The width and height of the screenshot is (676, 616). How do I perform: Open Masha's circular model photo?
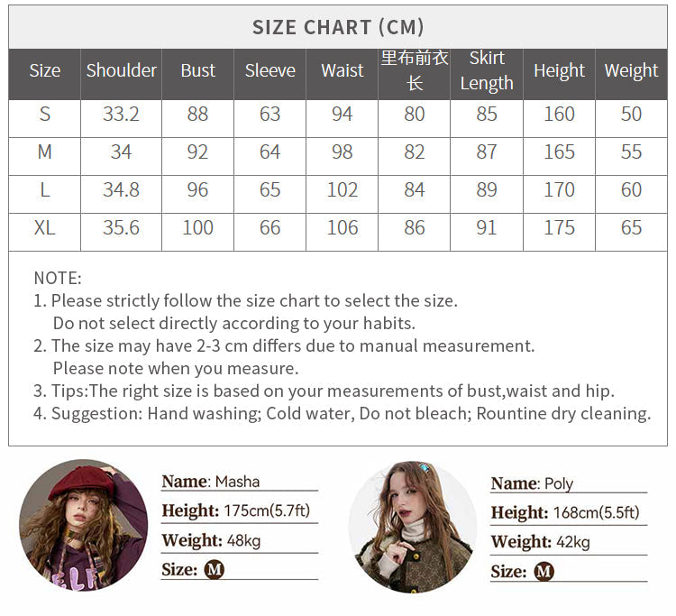(x=84, y=525)
